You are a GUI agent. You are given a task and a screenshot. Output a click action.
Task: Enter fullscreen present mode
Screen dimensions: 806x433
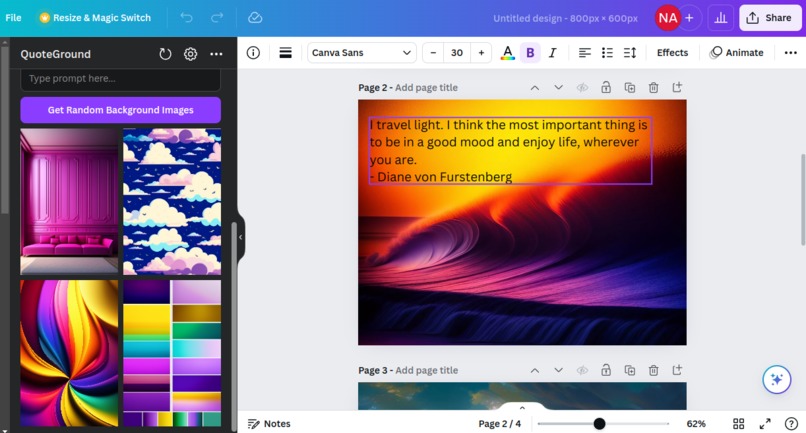click(x=765, y=424)
